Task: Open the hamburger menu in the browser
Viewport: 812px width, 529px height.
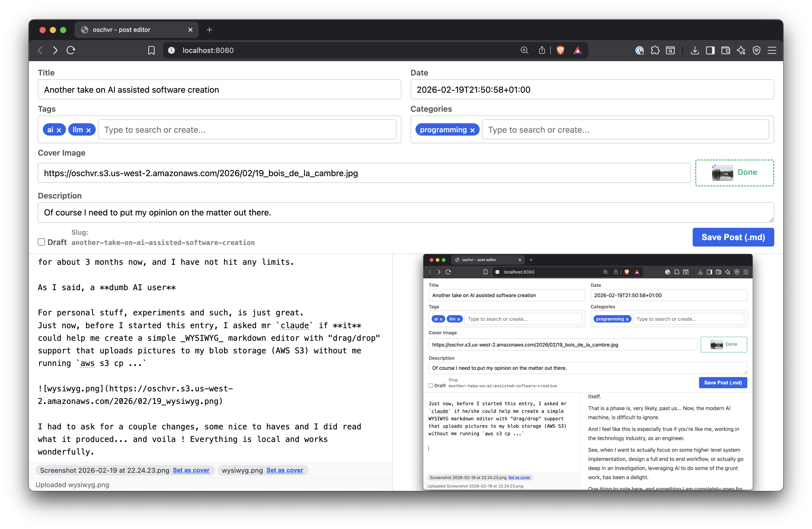Action: tap(772, 51)
